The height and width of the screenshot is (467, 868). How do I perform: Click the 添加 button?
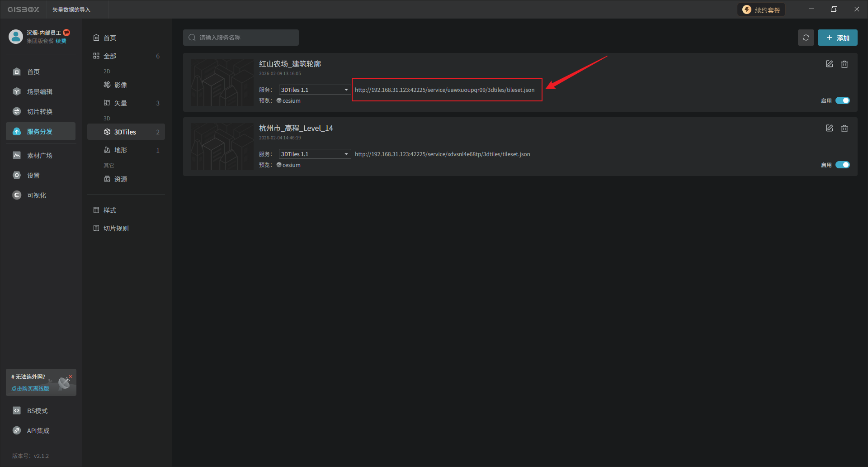click(x=837, y=38)
